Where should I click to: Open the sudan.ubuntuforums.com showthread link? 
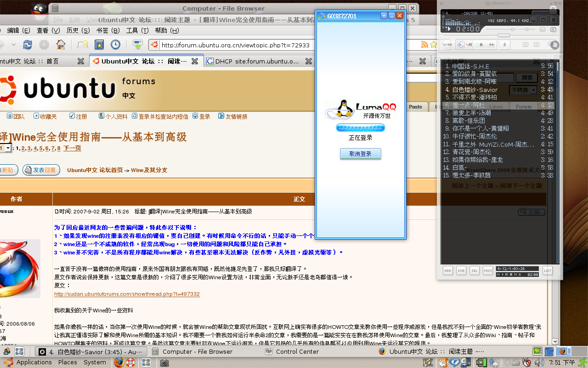pos(127,294)
